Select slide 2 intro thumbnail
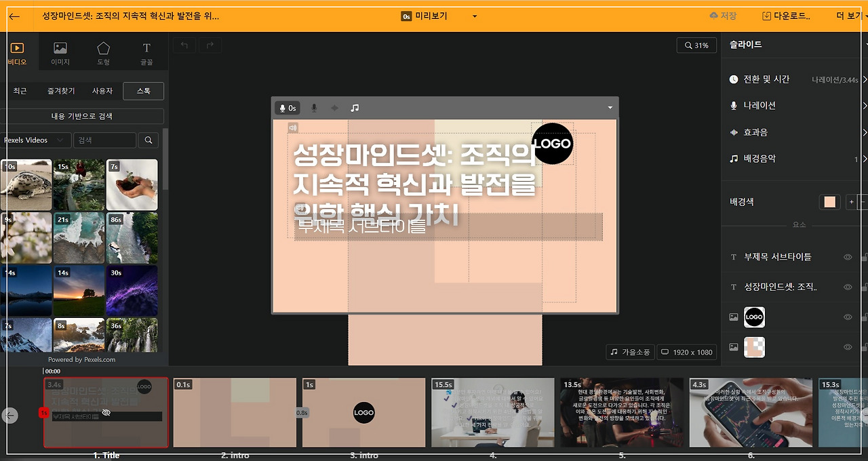This screenshot has width=868, height=461. [235, 413]
